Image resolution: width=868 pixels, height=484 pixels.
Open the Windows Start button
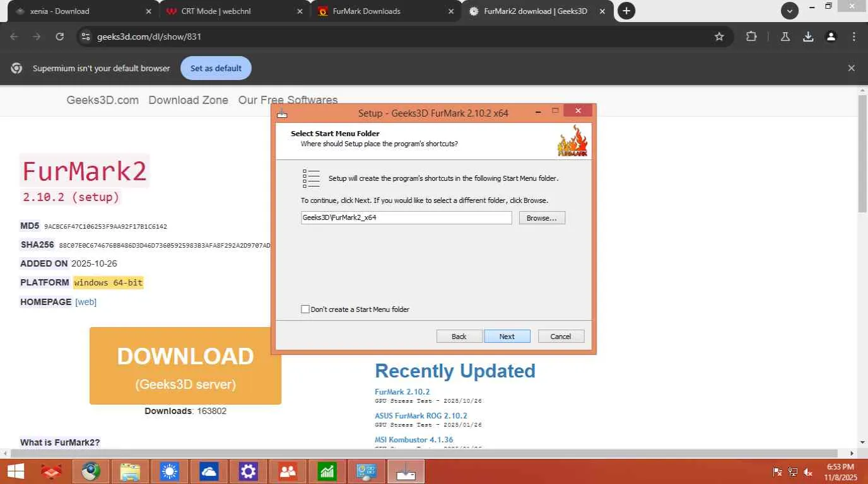[x=15, y=471]
